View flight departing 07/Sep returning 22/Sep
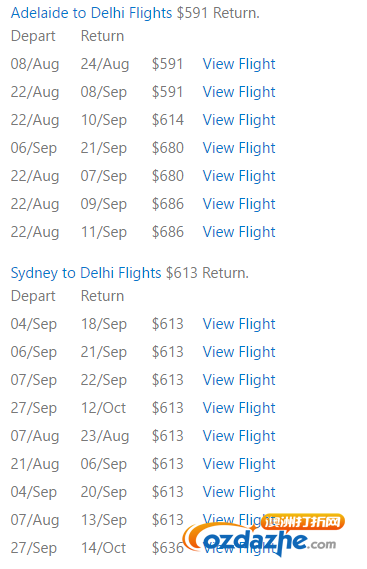This screenshot has height=569, width=367. click(x=239, y=380)
